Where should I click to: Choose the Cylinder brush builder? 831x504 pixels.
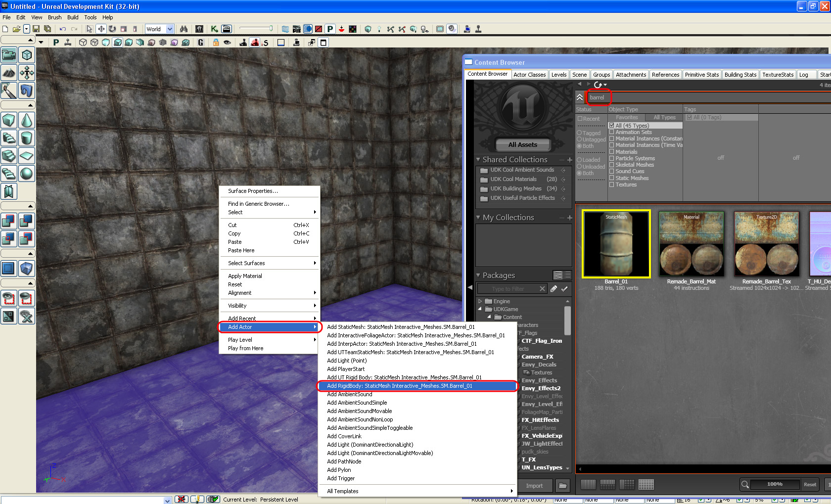point(27,138)
